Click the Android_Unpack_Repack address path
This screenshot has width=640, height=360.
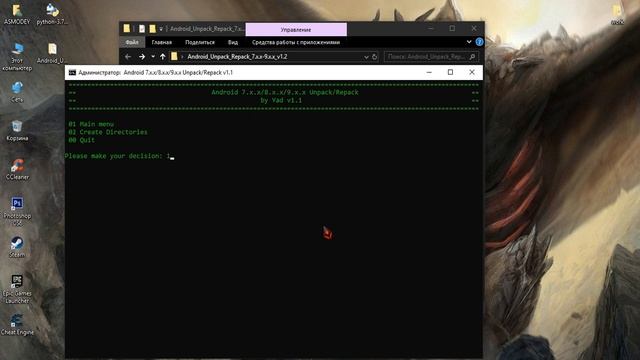[x=237, y=57]
